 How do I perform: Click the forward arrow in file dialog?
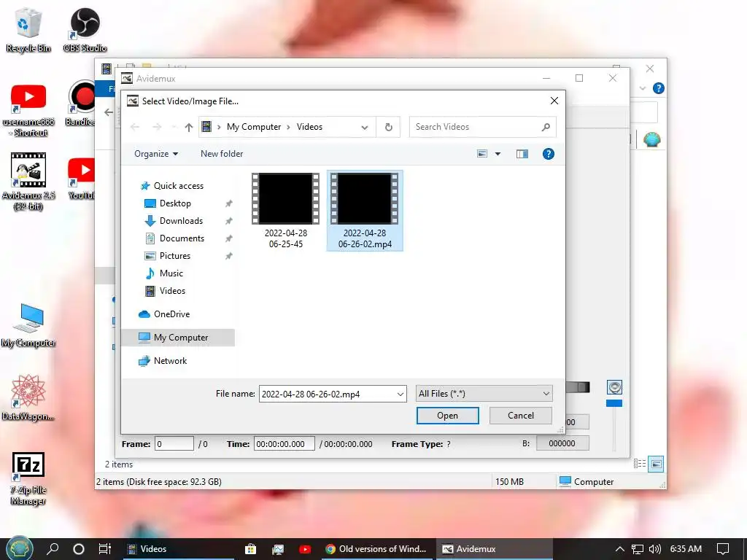(157, 127)
